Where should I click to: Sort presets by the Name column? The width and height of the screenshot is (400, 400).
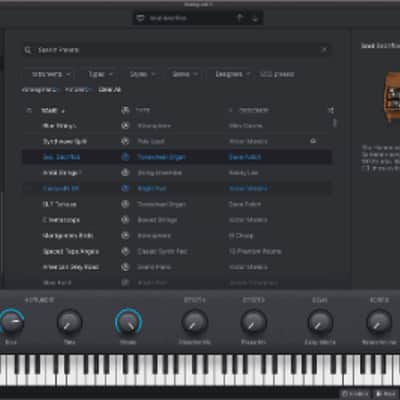pos(53,110)
